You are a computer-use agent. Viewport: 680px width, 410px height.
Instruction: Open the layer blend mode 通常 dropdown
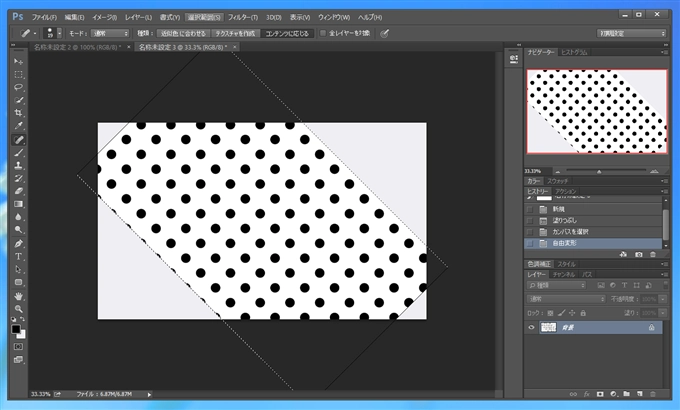point(566,299)
